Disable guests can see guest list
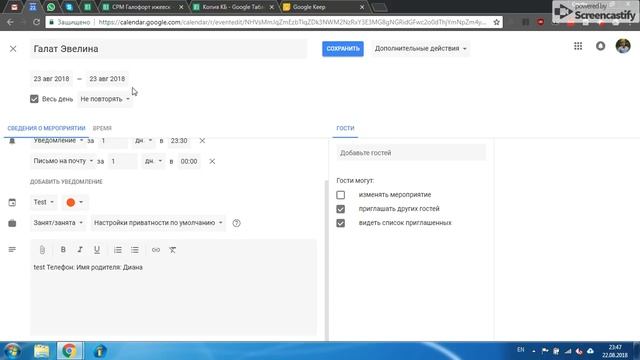Image resolution: width=640 pixels, height=360 pixels. (340, 223)
